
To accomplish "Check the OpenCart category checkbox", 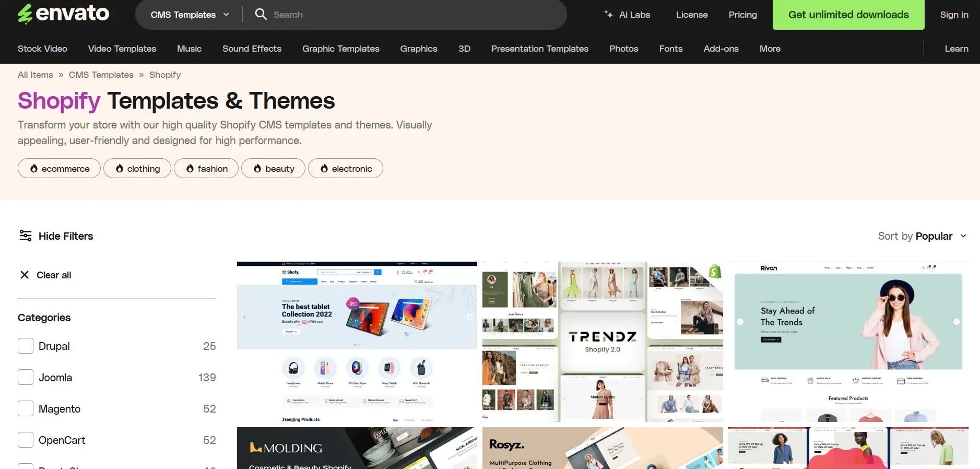I will 26,440.
